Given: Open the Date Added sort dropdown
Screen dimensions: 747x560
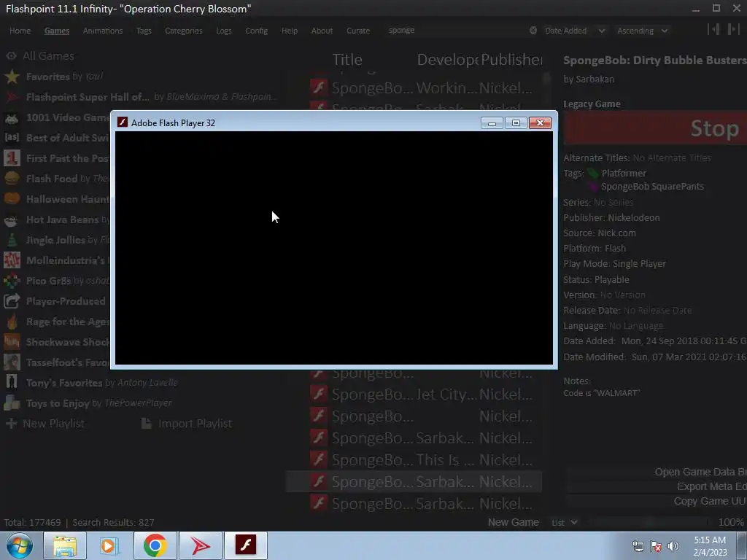Looking at the screenshot, I should click(575, 31).
